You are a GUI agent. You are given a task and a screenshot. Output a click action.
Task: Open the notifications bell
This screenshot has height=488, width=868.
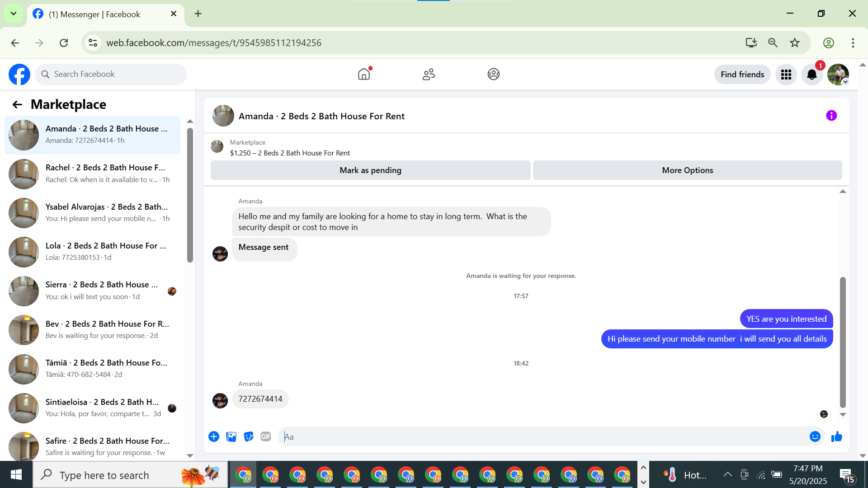811,75
